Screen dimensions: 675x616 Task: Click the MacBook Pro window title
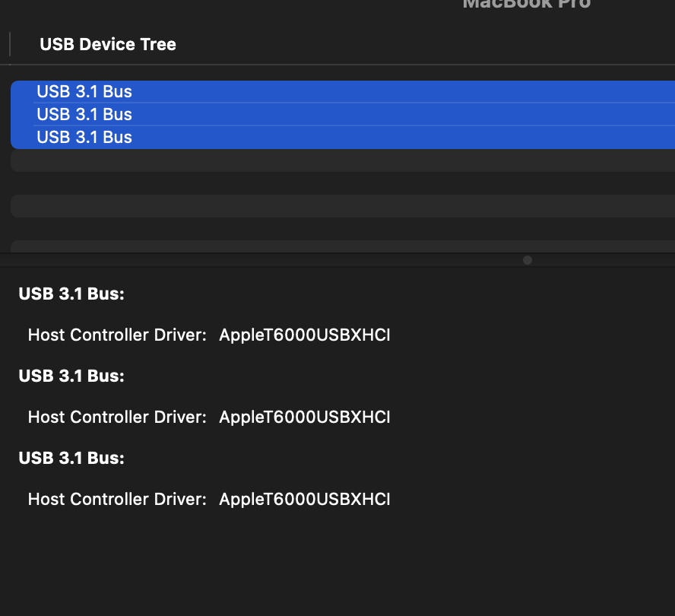coord(526,4)
